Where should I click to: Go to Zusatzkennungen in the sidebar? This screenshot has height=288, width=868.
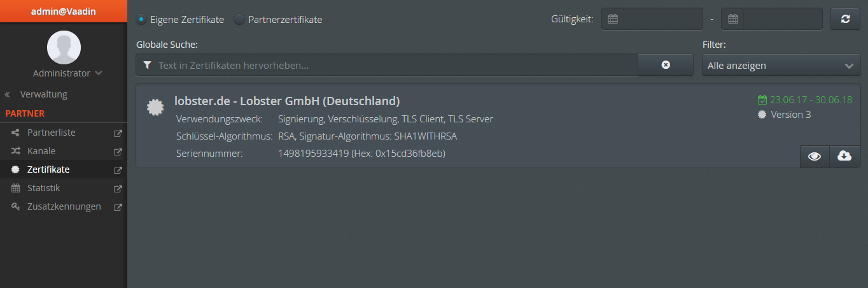click(64, 206)
